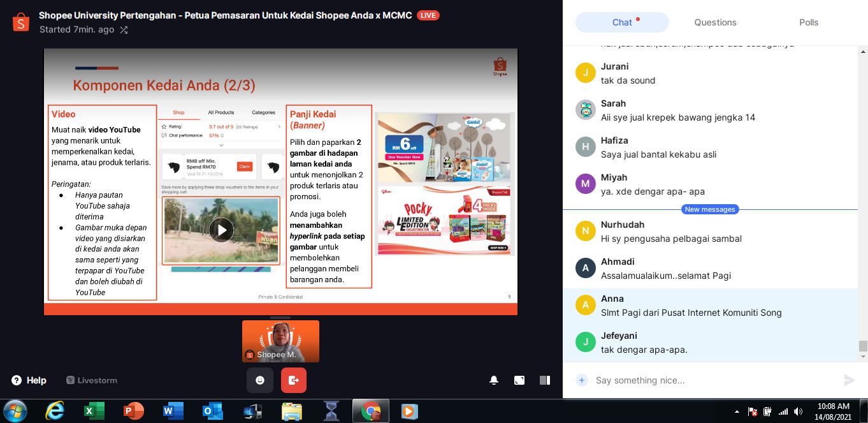The height and width of the screenshot is (423, 868).
Task: Select the Chat tab
Action: click(x=622, y=22)
